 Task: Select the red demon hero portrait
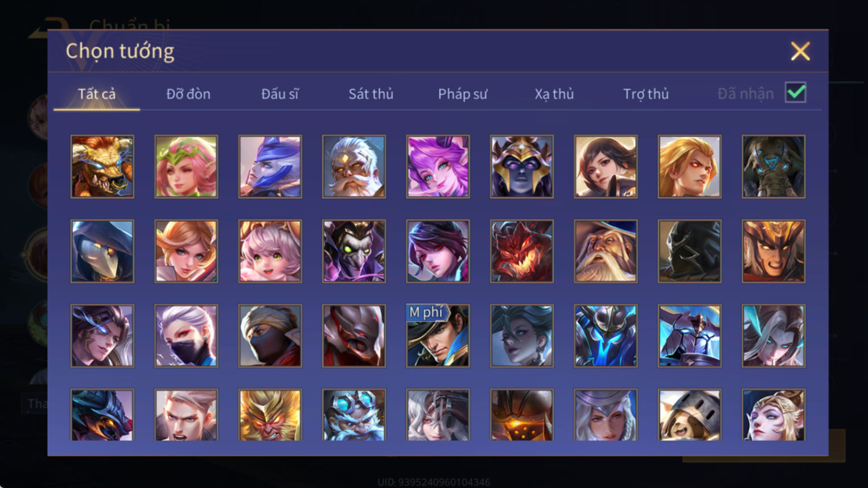[x=522, y=251]
